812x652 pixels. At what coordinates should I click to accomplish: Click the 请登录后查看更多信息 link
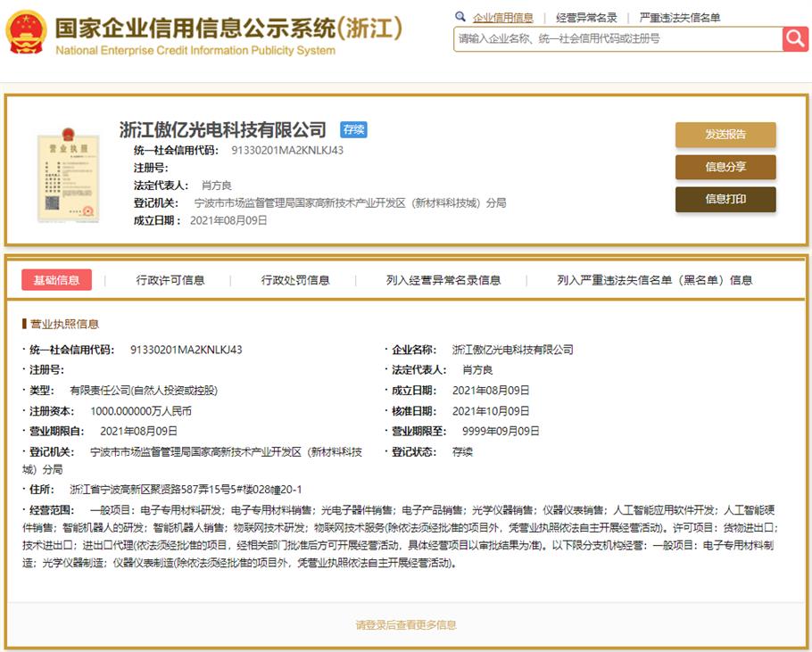406,624
